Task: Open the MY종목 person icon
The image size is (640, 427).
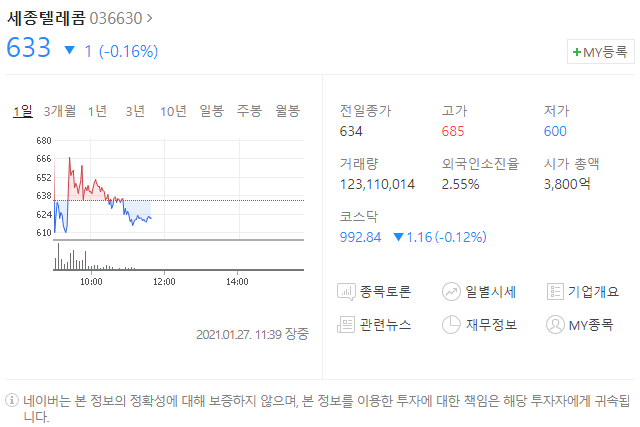Action: [555, 325]
